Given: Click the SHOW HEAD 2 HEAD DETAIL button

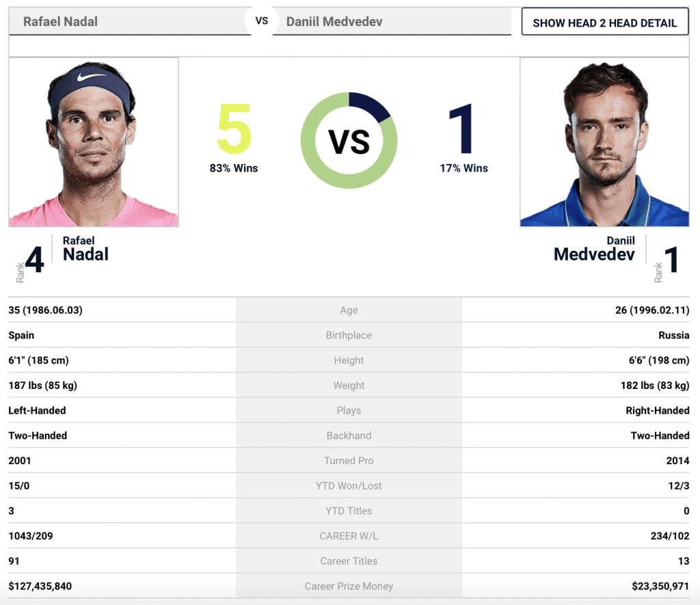Looking at the screenshot, I should click(605, 21).
